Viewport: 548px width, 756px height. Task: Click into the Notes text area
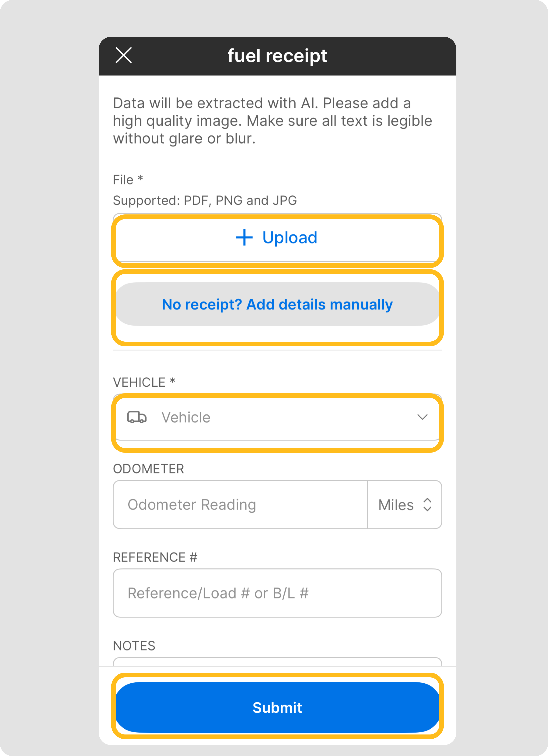click(x=278, y=662)
